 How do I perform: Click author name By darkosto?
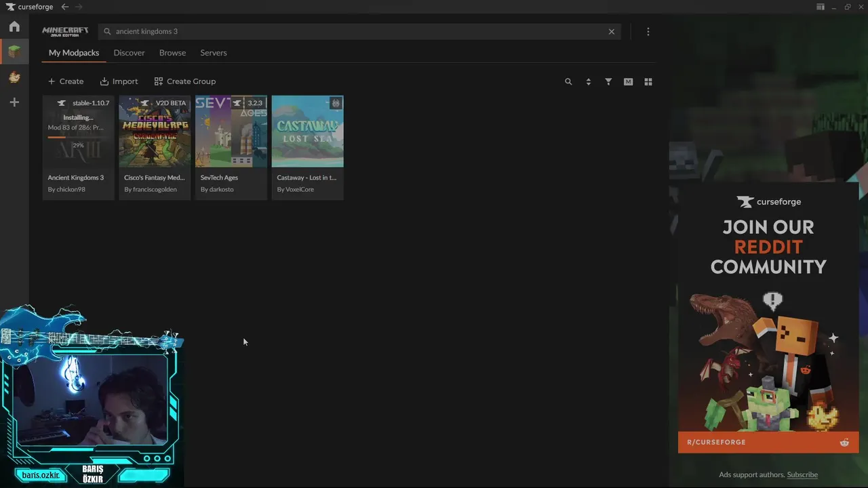point(217,190)
